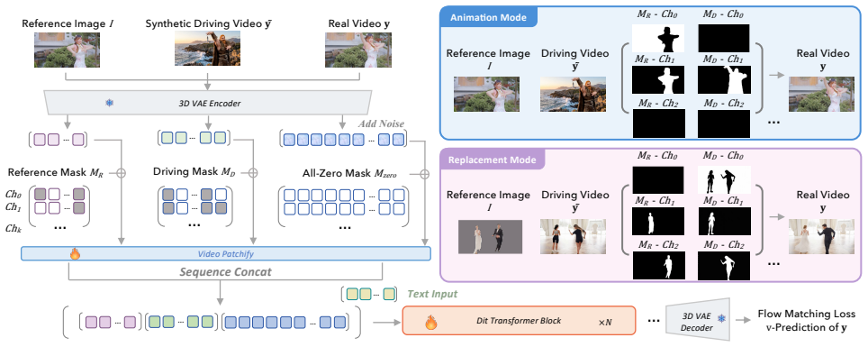Screen dimensions: 868x347
Task: Select the Replacement Mode header tab
Action: (493, 160)
